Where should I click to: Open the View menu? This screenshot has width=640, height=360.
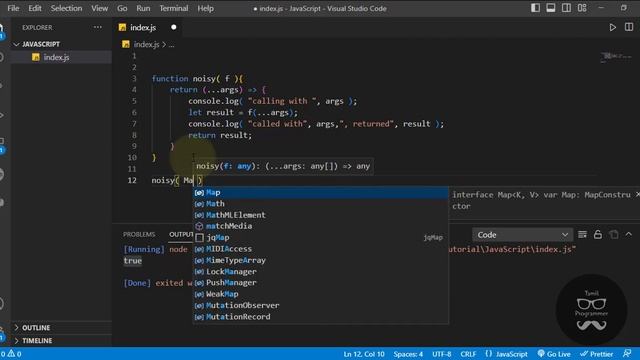(99, 8)
